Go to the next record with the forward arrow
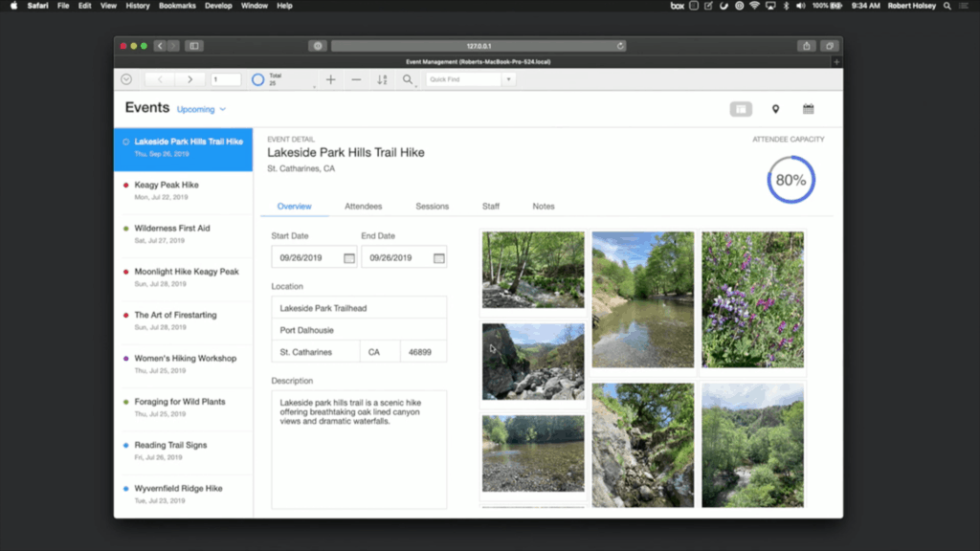Screen dimensions: 980x551 tap(189, 79)
